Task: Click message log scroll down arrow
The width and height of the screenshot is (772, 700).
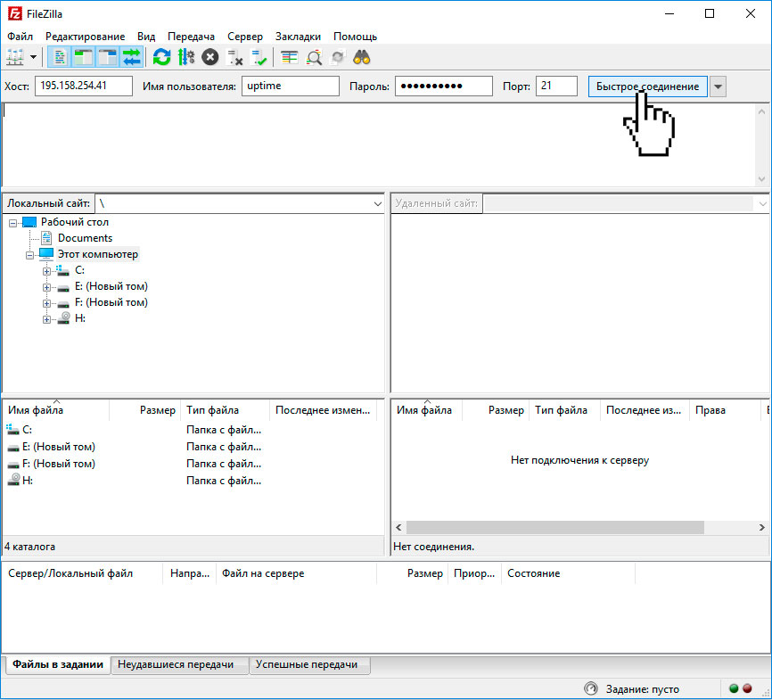Action: [761, 179]
